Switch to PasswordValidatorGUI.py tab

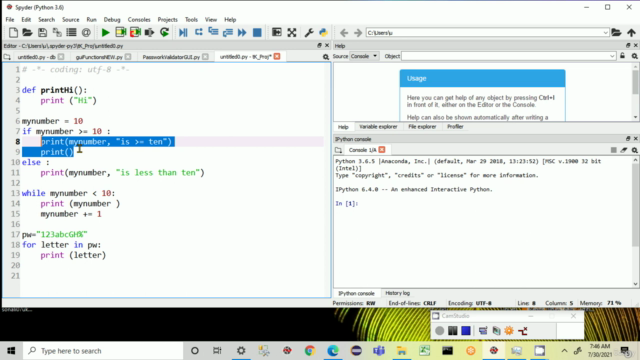pos(171,57)
